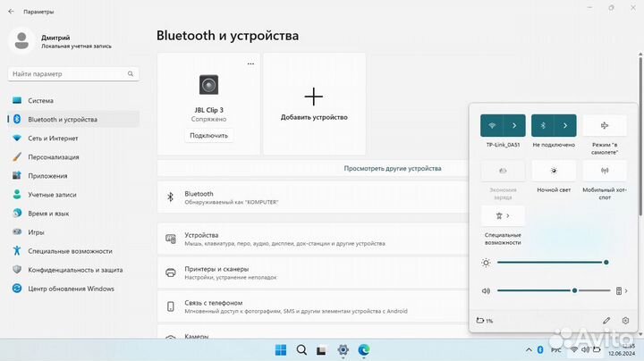Toggle Wi-Fi in quick settings
The image size is (644, 361).
(492, 125)
